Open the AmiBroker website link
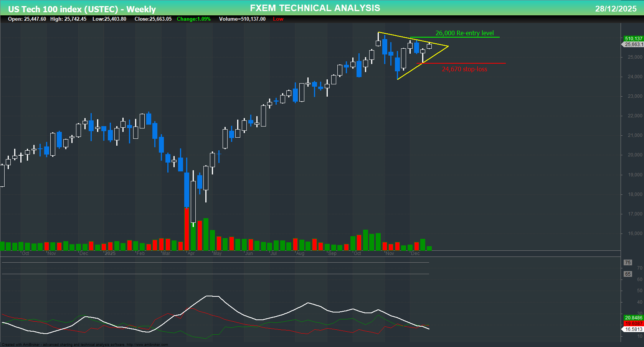 click(x=147, y=344)
